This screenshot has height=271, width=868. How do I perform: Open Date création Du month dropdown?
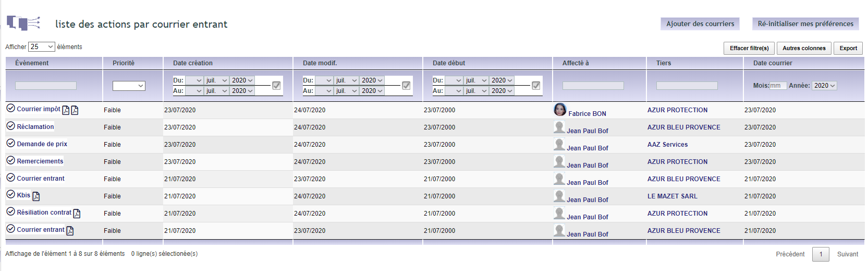[217, 80]
